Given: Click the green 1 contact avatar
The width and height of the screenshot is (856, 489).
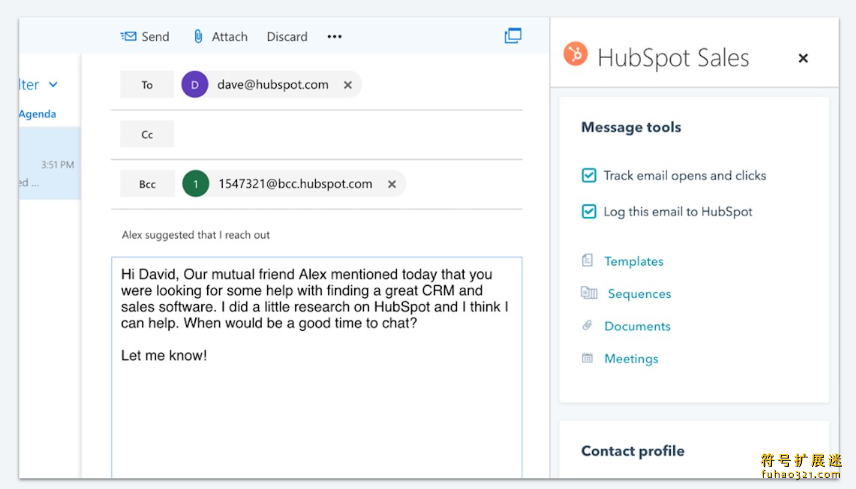Looking at the screenshot, I should click(195, 184).
